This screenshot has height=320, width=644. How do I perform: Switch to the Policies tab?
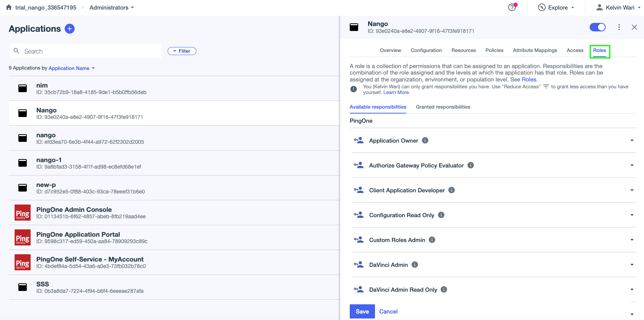(494, 50)
